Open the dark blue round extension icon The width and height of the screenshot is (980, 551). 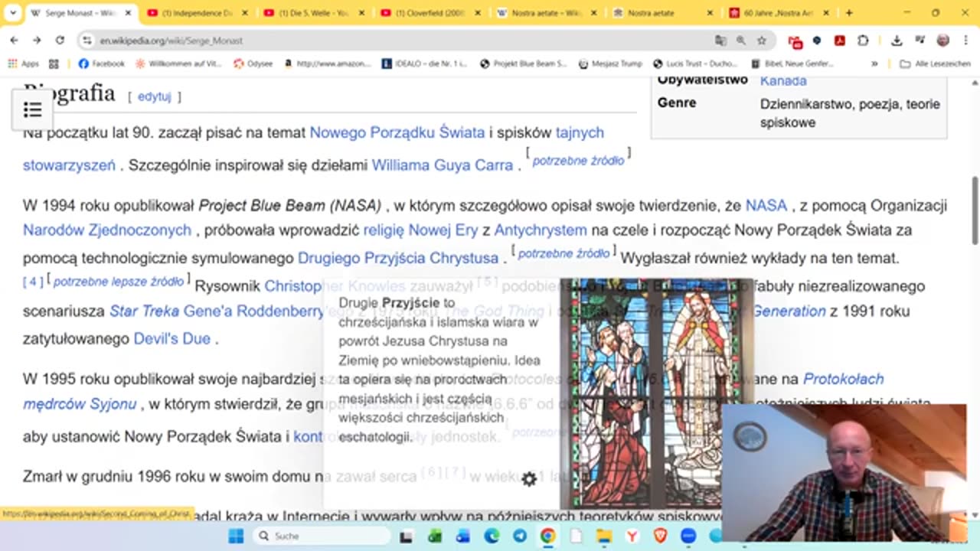[817, 41]
